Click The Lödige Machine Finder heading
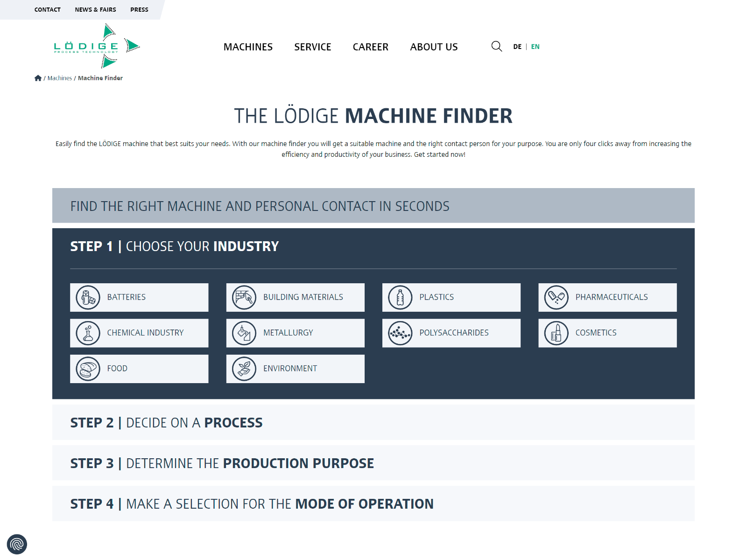Screen dimensions: 747x560 (373, 116)
